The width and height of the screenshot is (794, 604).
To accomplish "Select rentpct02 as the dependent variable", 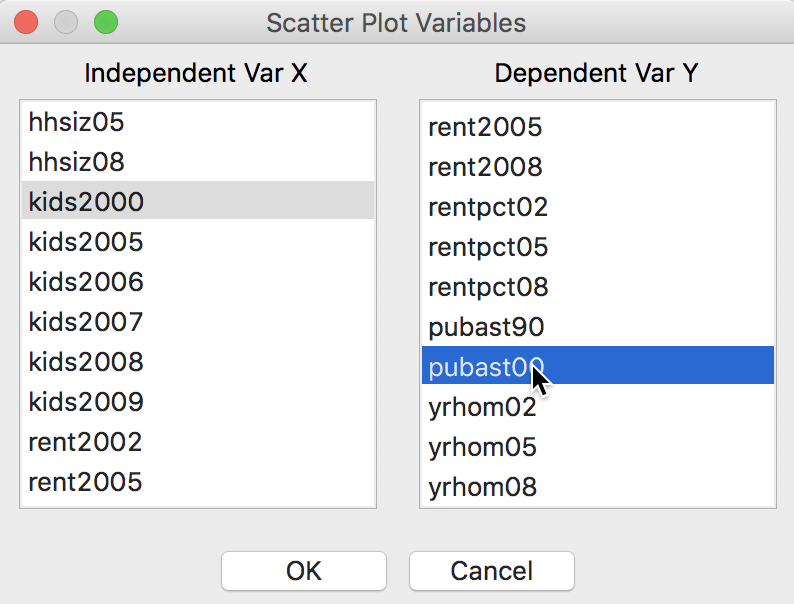I will point(598,207).
